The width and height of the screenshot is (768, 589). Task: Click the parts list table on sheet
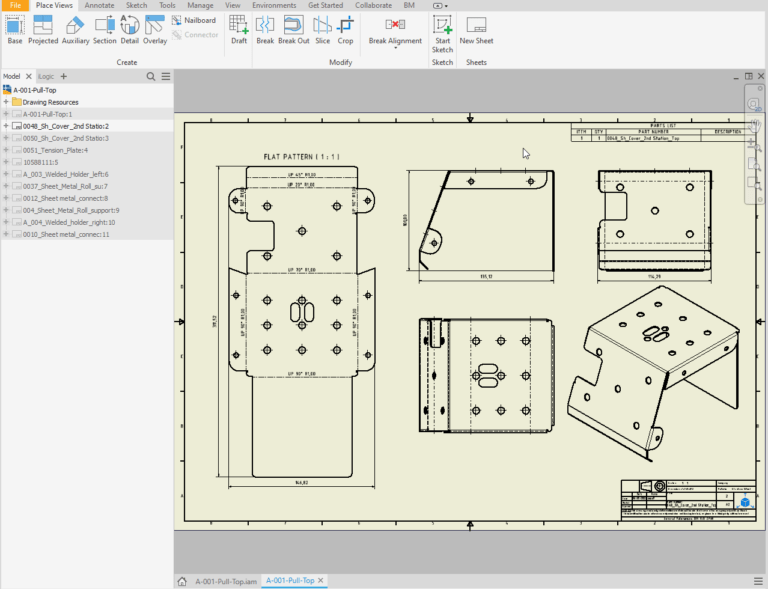[x=663, y=132]
